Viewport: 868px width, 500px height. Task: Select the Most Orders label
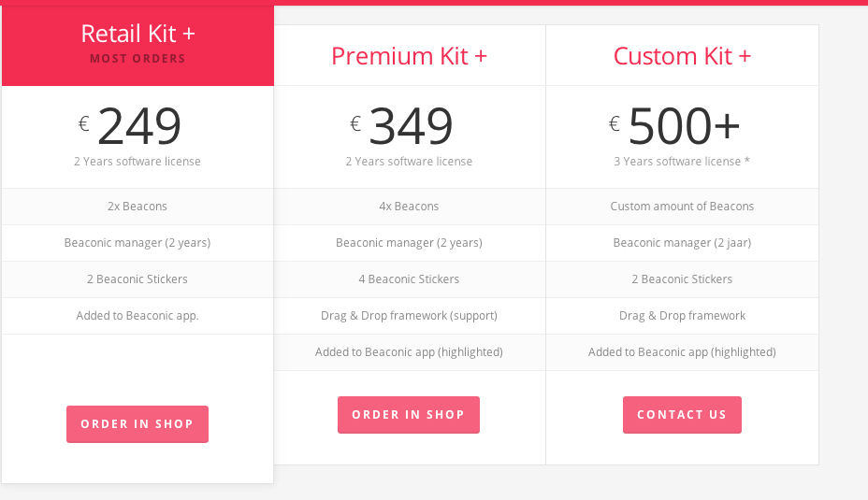137,59
